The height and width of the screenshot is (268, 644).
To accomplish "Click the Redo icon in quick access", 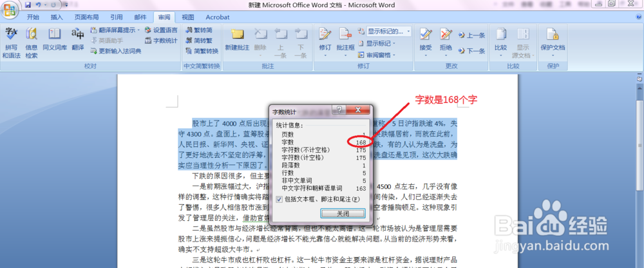I will (54, 5).
